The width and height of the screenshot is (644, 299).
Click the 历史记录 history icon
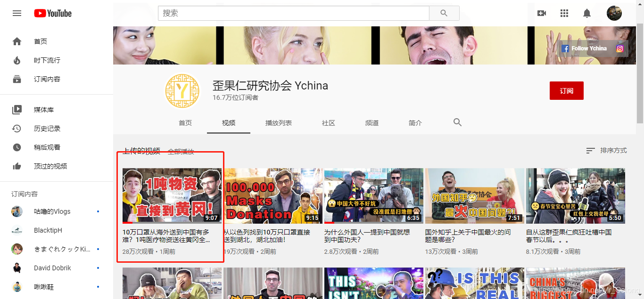click(17, 129)
